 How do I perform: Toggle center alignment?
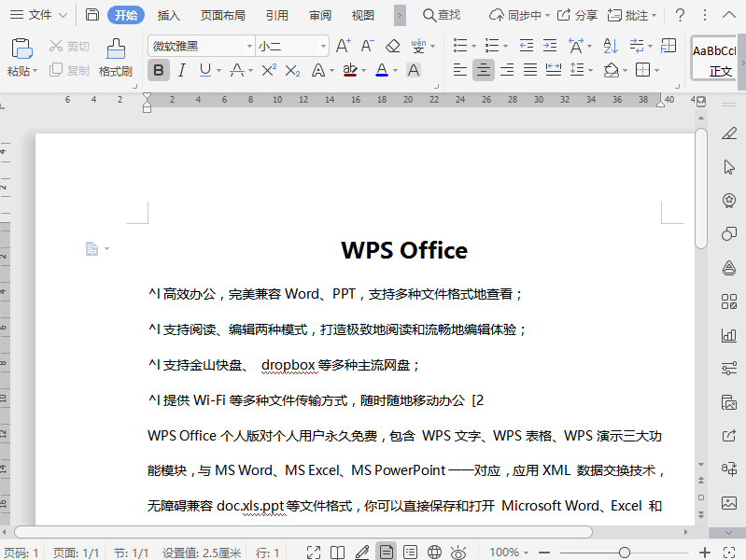[483, 70]
